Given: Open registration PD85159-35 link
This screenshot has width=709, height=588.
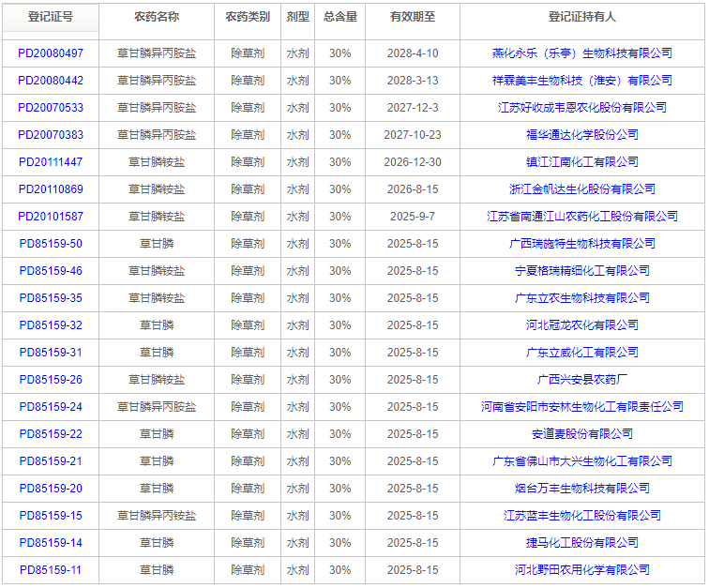Looking at the screenshot, I should click(51, 298).
